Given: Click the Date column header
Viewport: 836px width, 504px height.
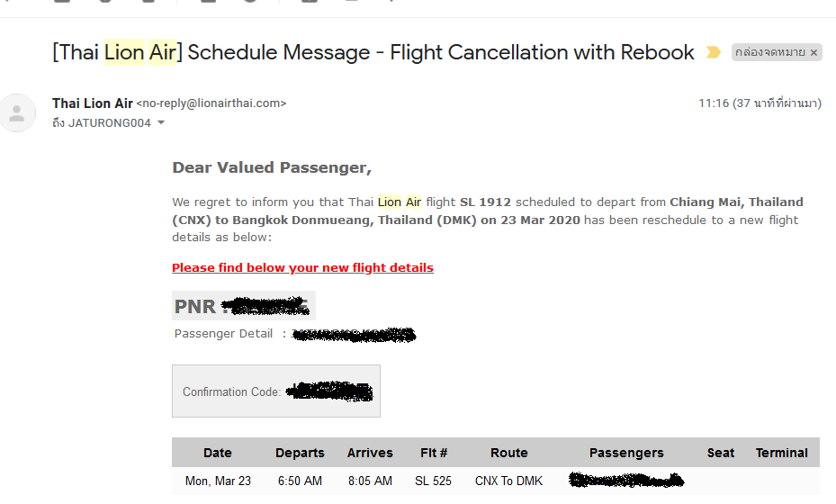Looking at the screenshot, I should point(218,453).
